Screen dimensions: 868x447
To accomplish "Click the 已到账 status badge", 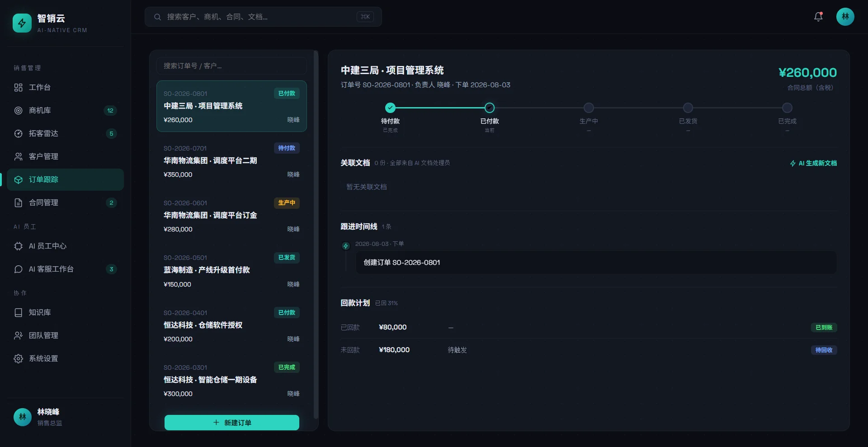I will pos(824,327).
